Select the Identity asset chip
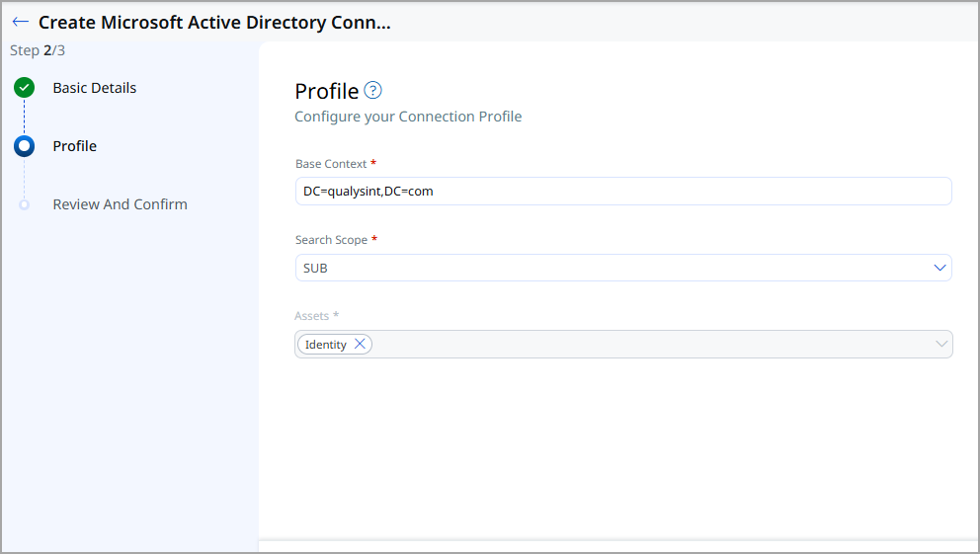This screenshot has height=554, width=980. [325, 345]
